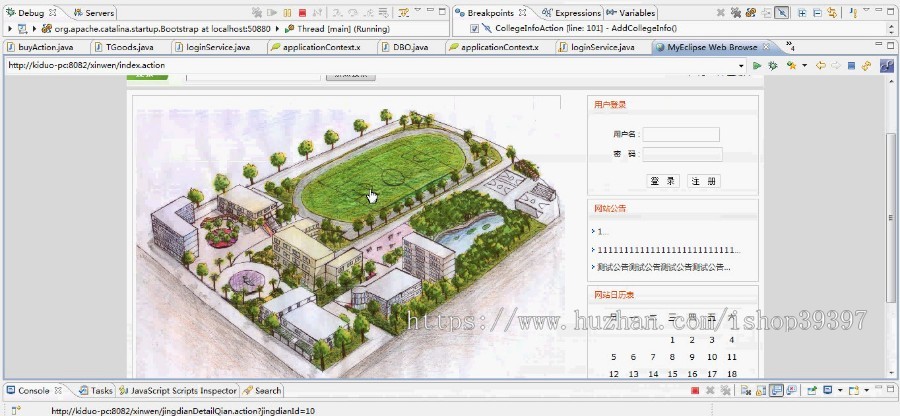The height and width of the screenshot is (416, 900).
Task: Click the 注册 register button
Action: [x=703, y=181]
